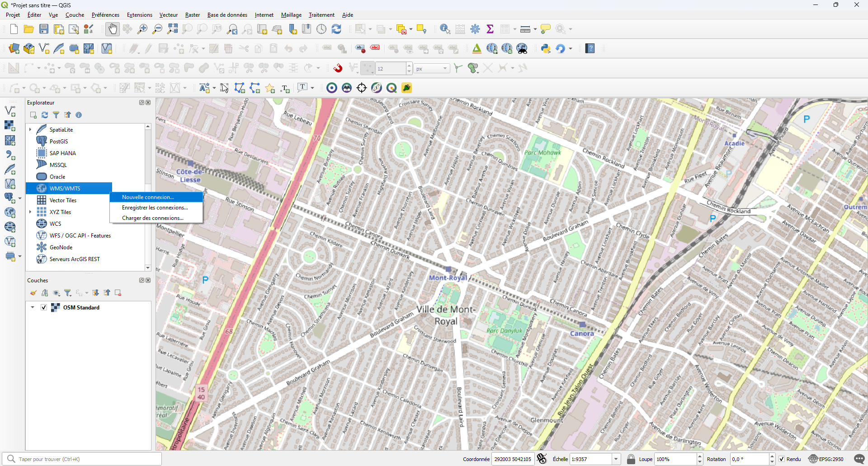Expand the SpatiaLite tree node

[x=30, y=129]
